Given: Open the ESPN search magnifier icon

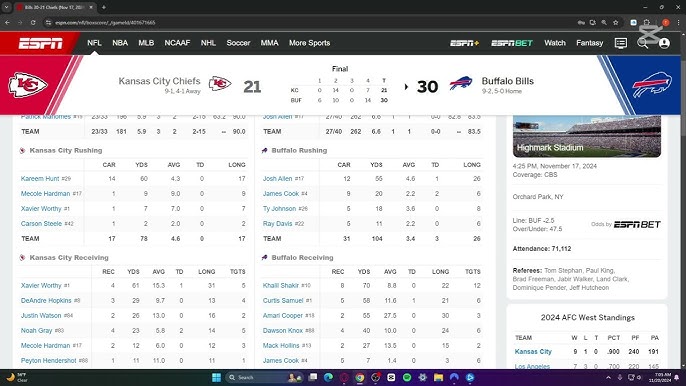Looking at the screenshot, I should [642, 43].
